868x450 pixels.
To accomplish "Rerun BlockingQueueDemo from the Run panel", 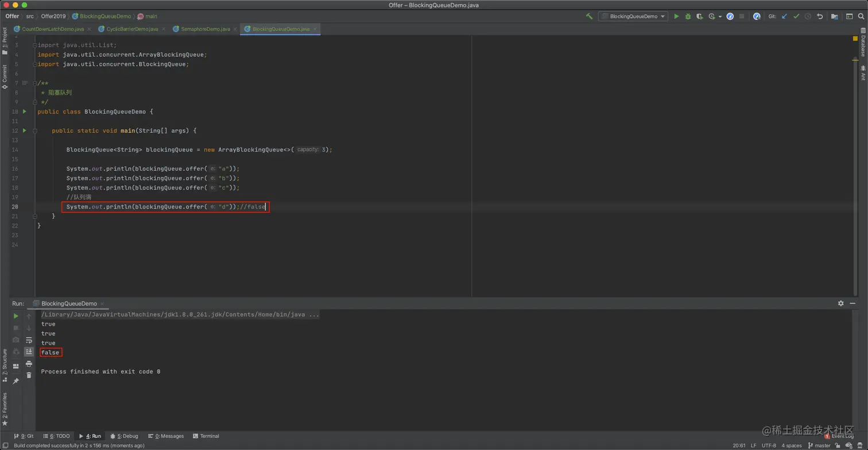I will [16, 316].
